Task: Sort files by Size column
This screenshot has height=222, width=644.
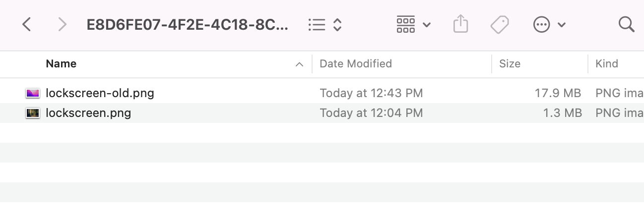Action: [510, 63]
